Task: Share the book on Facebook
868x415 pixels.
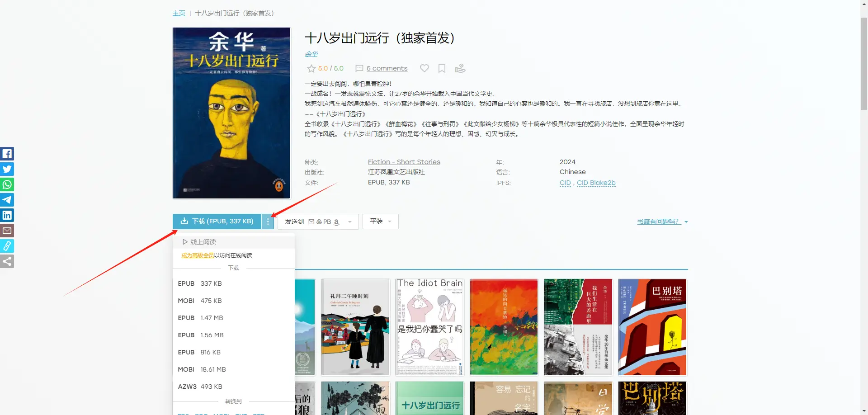Action: 7,154
